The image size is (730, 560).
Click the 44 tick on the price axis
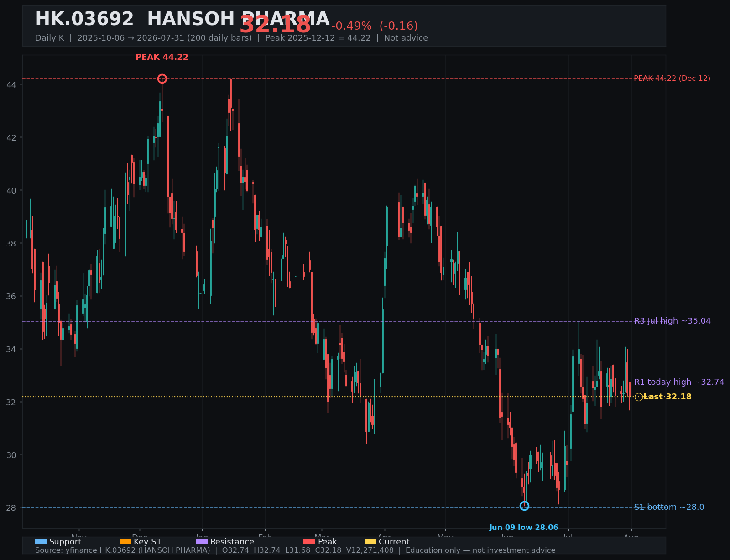point(11,85)
